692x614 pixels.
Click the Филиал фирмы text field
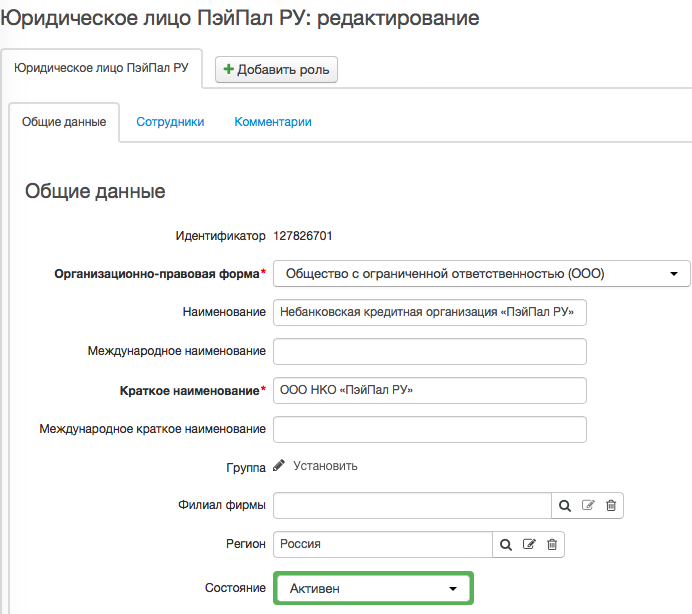(412, 505)
